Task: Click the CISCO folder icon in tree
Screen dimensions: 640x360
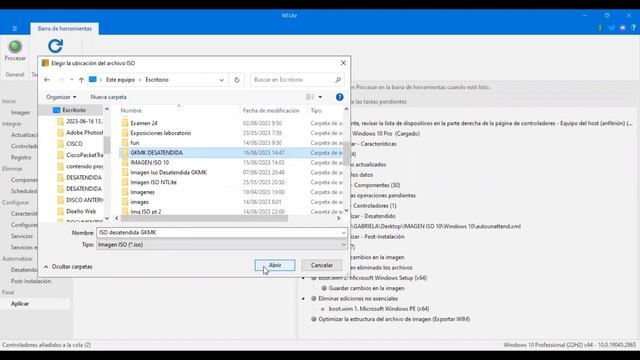Action: (x=60, y=144)
